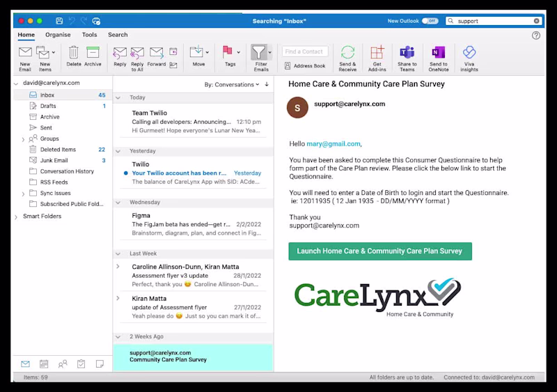Click the Share to Teams icon

[x=407, y=52]
